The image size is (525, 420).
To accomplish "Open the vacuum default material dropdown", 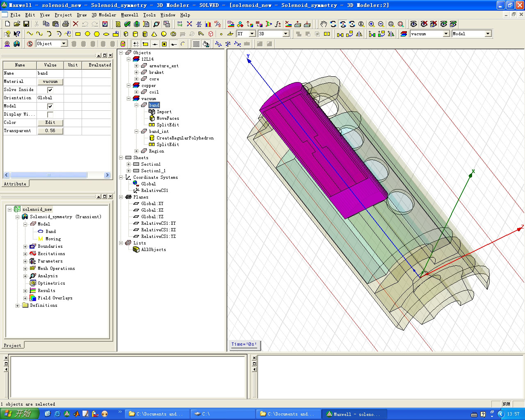I will coord(446,34).
